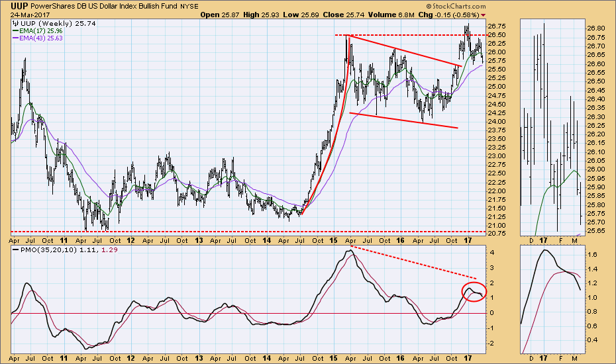Viewport: 616px width, 364px height.
Task: Click the 'D' month label under PMO zoom panel
Action: [x=531, y=358]
